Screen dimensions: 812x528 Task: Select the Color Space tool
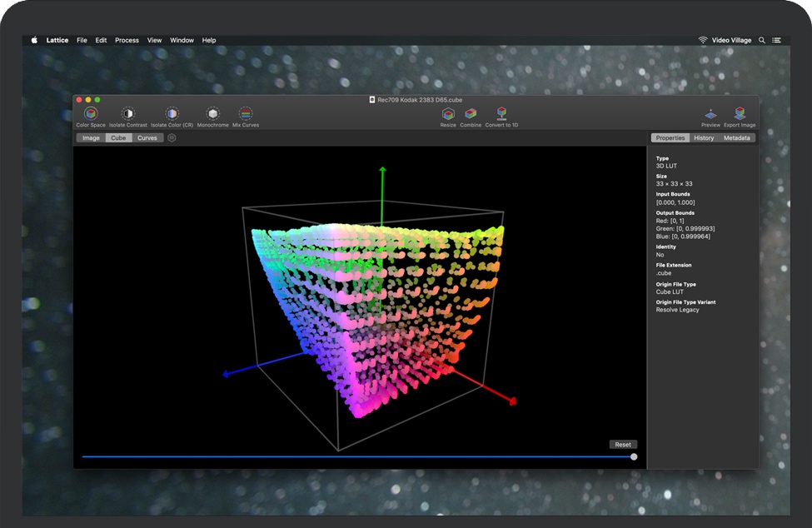(90, 115)
